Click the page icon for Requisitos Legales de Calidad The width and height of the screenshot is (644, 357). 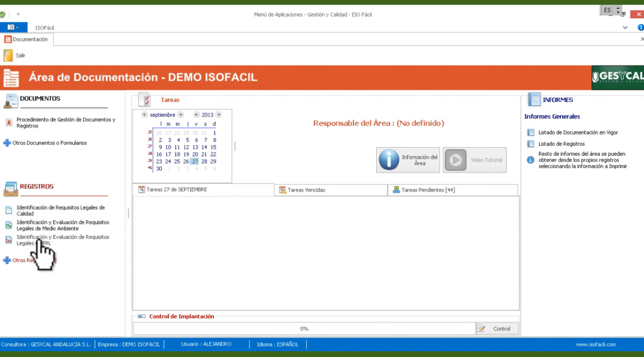[8, 210]
